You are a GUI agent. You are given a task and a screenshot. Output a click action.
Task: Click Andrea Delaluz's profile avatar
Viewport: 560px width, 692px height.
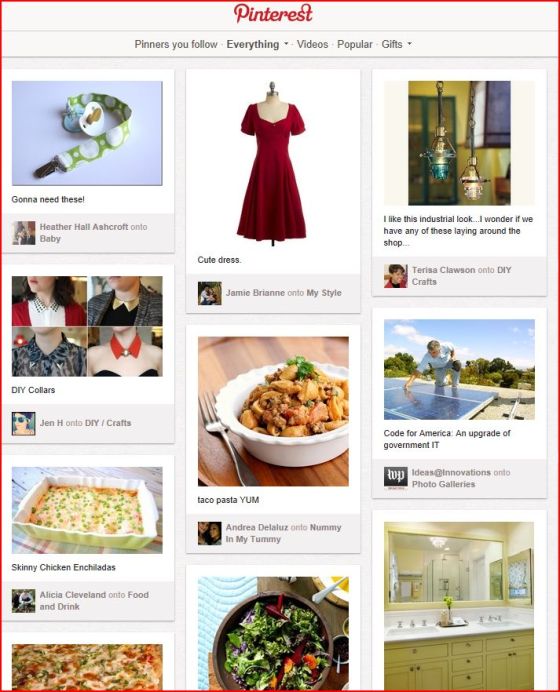[210, 533]
